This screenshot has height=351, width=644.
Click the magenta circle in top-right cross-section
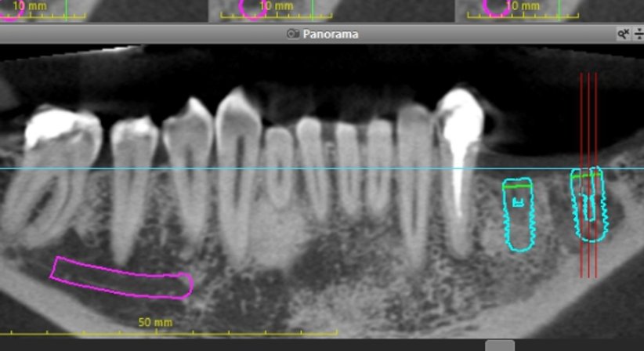[496, 8]
